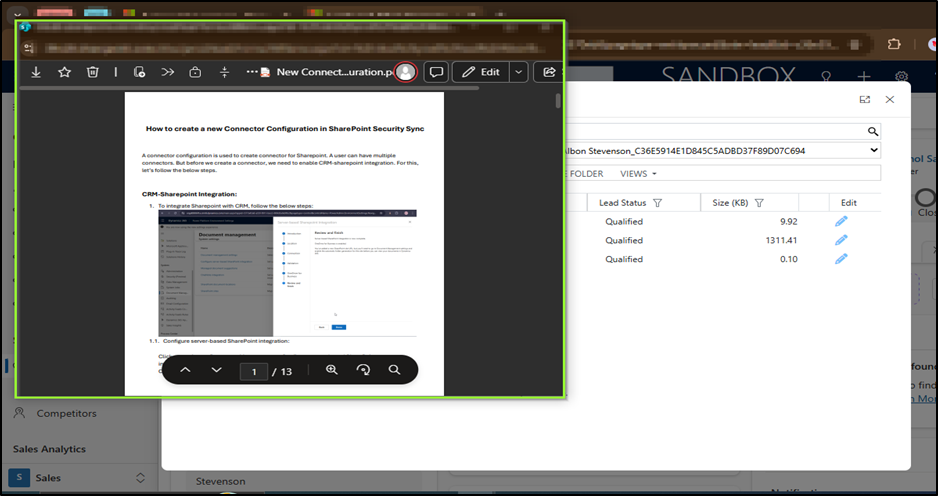Filter by the Size (KB) column
The height and width of the screenshot is (496, 938).
coord(759,203)
